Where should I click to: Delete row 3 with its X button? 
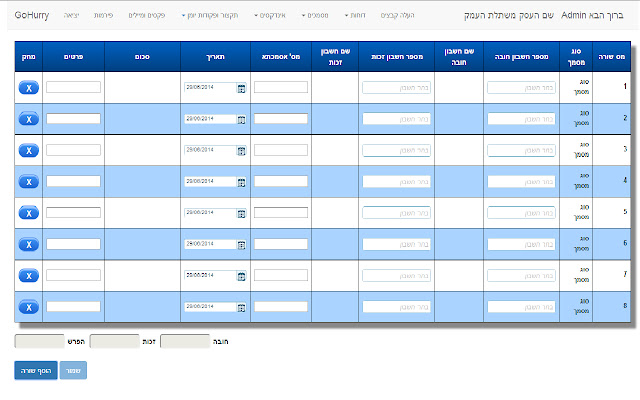pyautogui.click(x=29, y=151)
